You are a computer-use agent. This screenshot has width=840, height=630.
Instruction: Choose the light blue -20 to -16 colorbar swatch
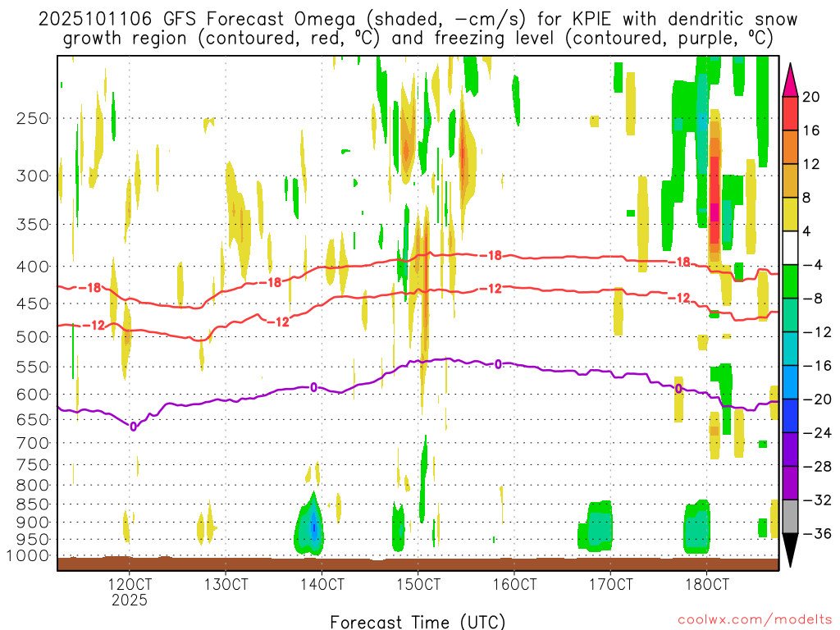tap(790, 382)
